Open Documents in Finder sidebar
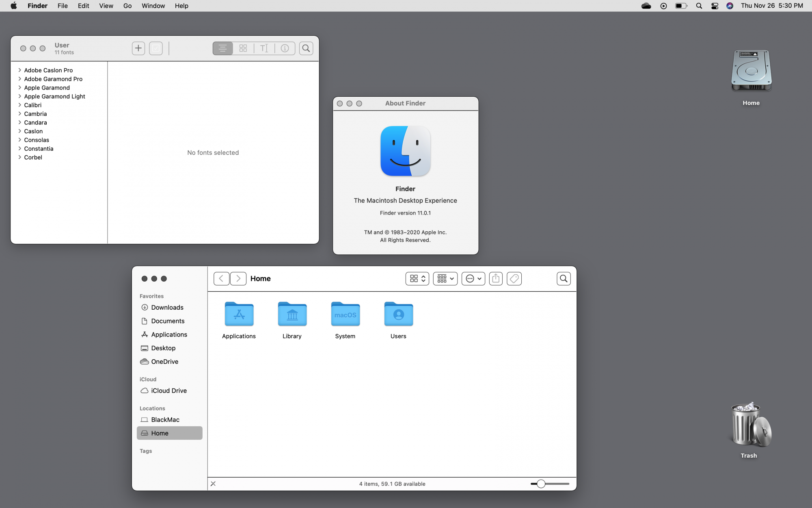812x508 pixels. (x=169, y=321)
